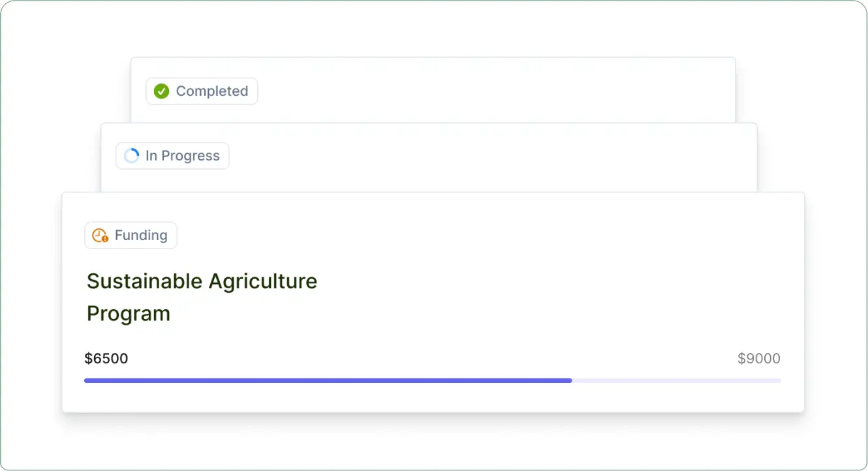Click the word "Progress" in the status badge

click(191, 156)
